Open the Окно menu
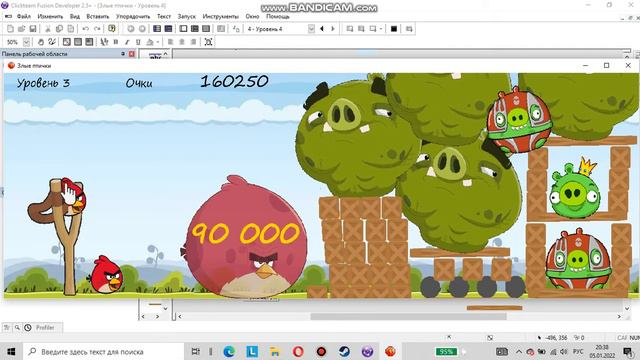640x360 pixels. point(252,16)
